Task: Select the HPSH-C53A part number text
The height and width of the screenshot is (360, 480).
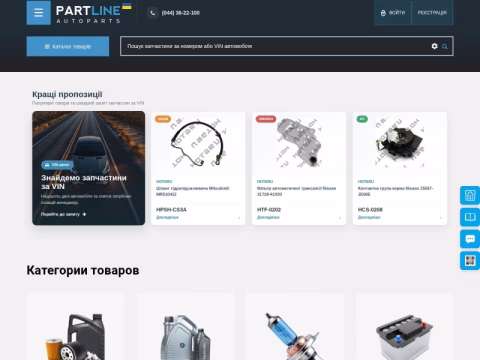Action: tap(171, 210)
